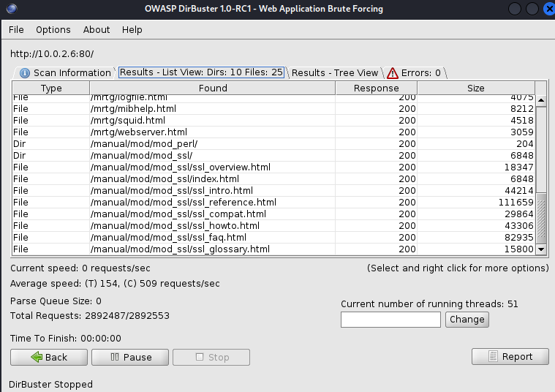Click the Pause symbol icon
Screen dimensions: 555x392
click(x=115, y=357)
